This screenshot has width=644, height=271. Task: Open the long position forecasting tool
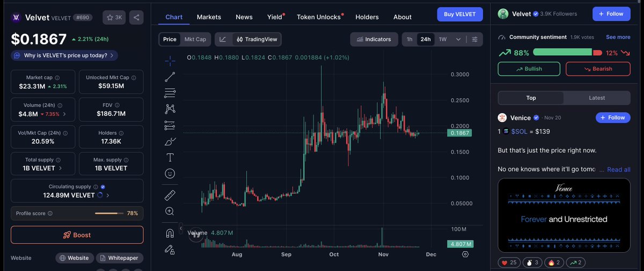click(x=170, y=126)
